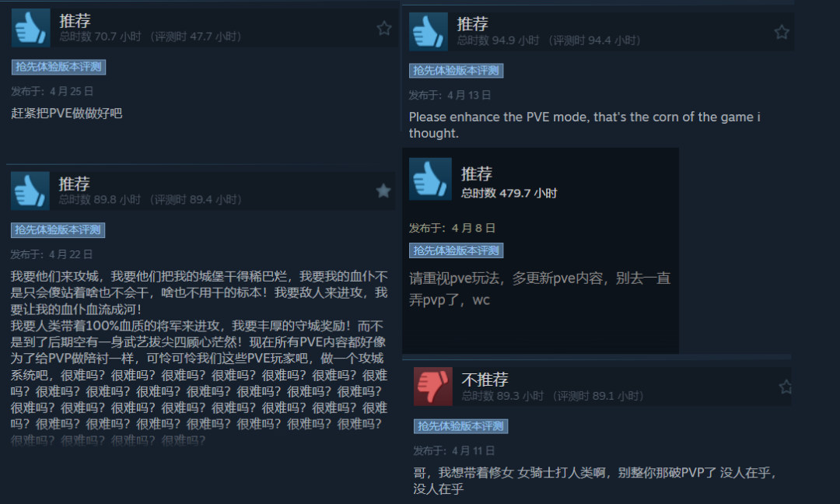Click 抢先体验版本评测 tag under 4月25日 review
The height and width of the screenshot is (504, 840).
58,67
